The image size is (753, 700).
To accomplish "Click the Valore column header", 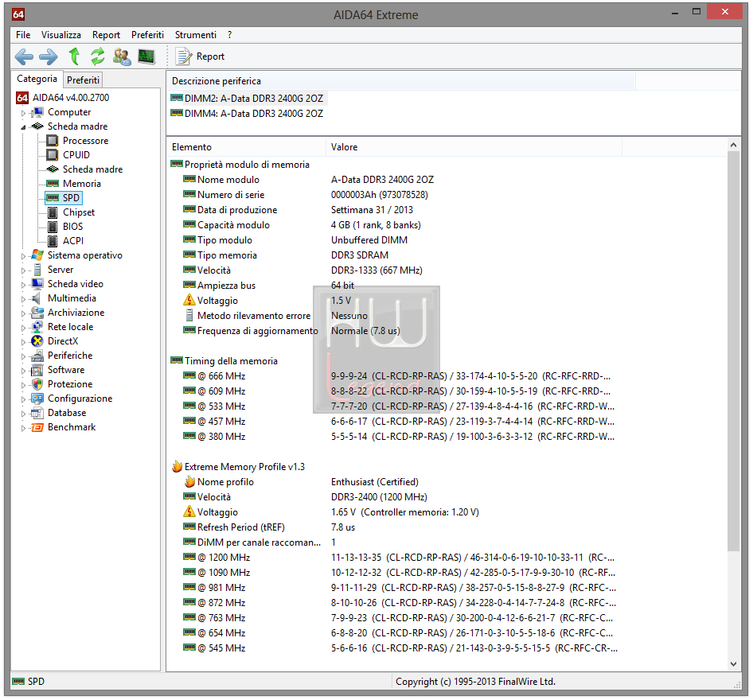I will [x=474, y=147].
